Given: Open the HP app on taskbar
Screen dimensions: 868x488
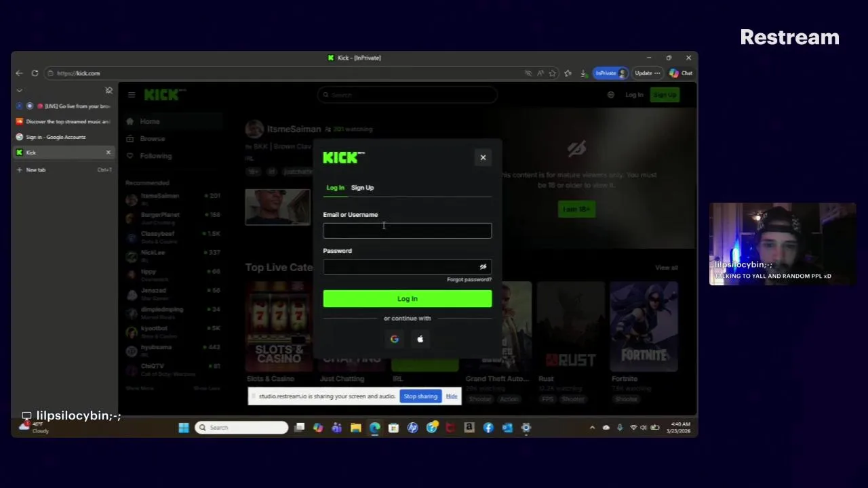Looking at the screenshot, I should click(412, 428).
